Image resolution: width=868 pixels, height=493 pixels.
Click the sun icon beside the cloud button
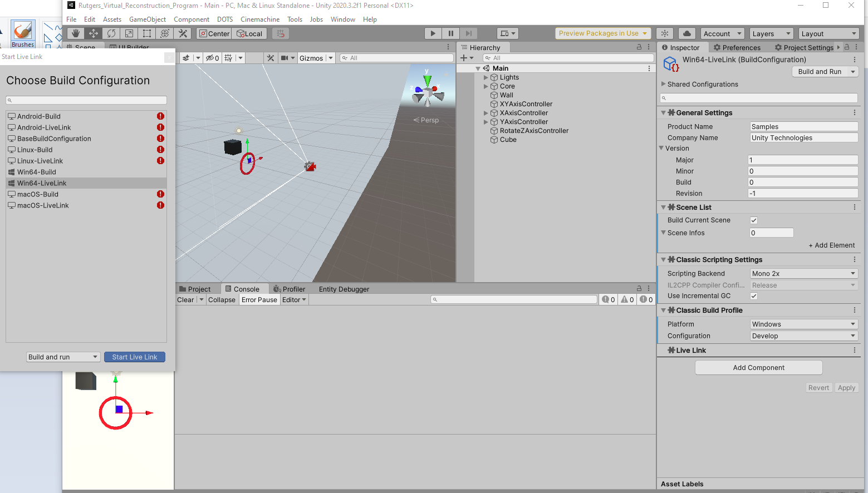(x=665, y=33)
